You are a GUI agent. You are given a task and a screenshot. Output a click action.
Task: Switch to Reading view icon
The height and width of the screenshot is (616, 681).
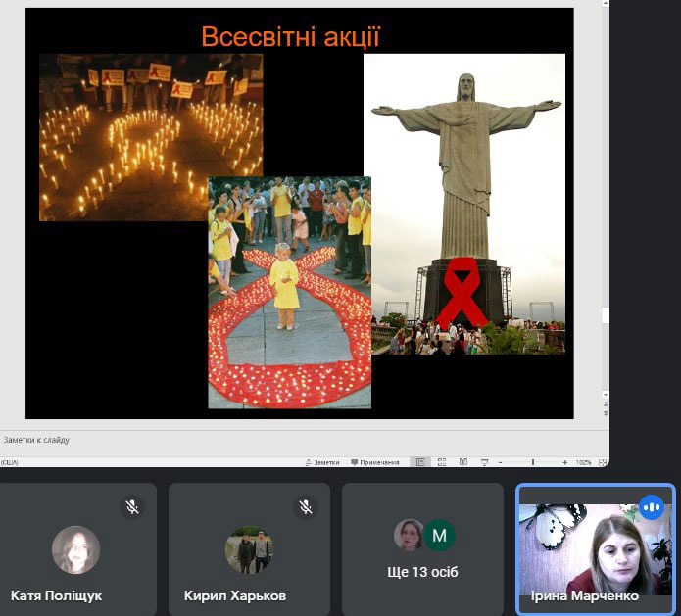(x=463, y=462)
